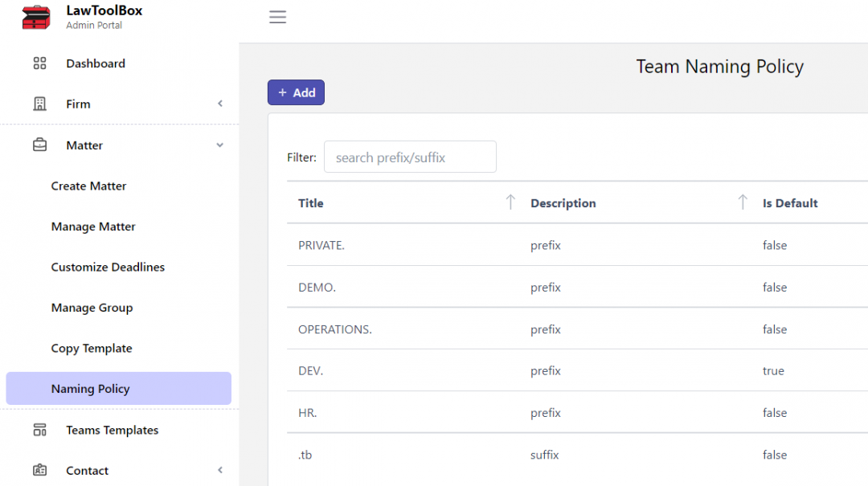The height and width of the screenshot is (486, 868).
Task: Click the Matter briefcase icon
Action: [x=39, y=145]
